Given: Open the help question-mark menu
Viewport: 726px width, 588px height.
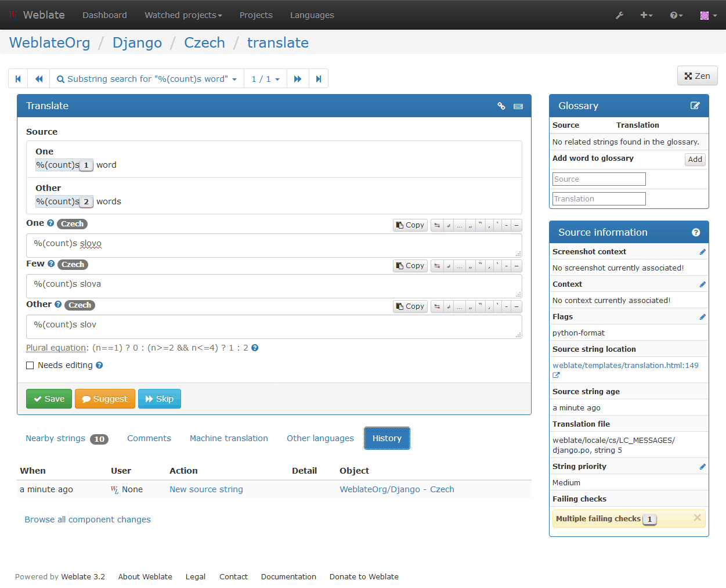Looking at the screenshot, I should pos(676,15).
